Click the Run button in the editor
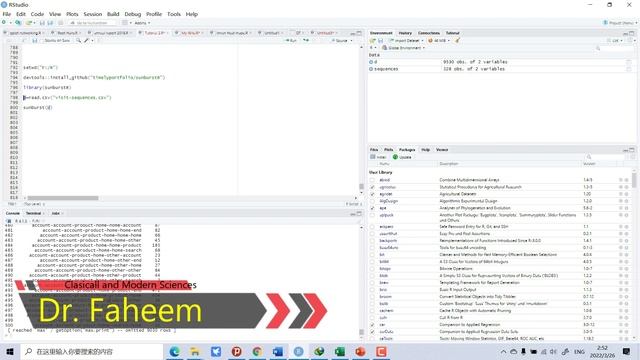 coord(291,40)
